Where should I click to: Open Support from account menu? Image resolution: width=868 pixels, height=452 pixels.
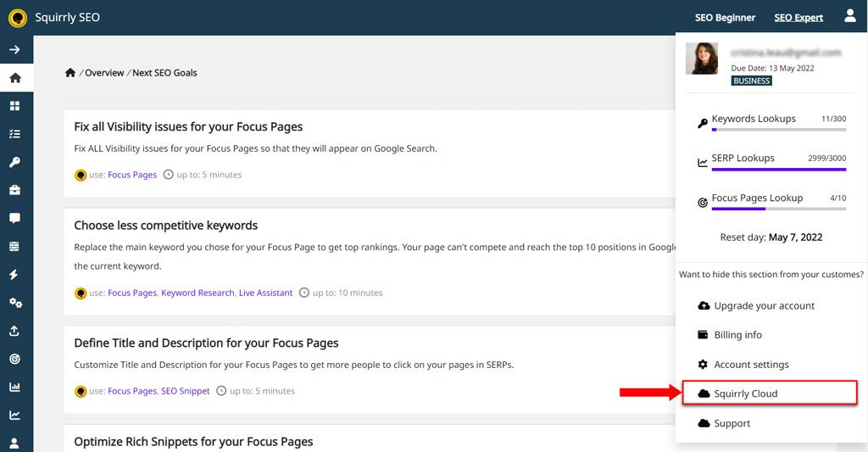pyautogui.click(x=732, y=423)
